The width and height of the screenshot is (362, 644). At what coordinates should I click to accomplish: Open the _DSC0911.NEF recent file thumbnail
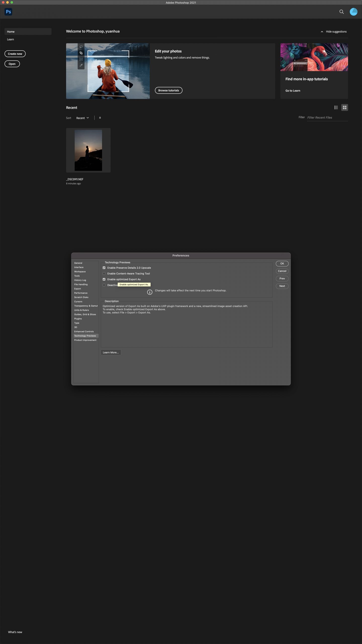(88, 150)
